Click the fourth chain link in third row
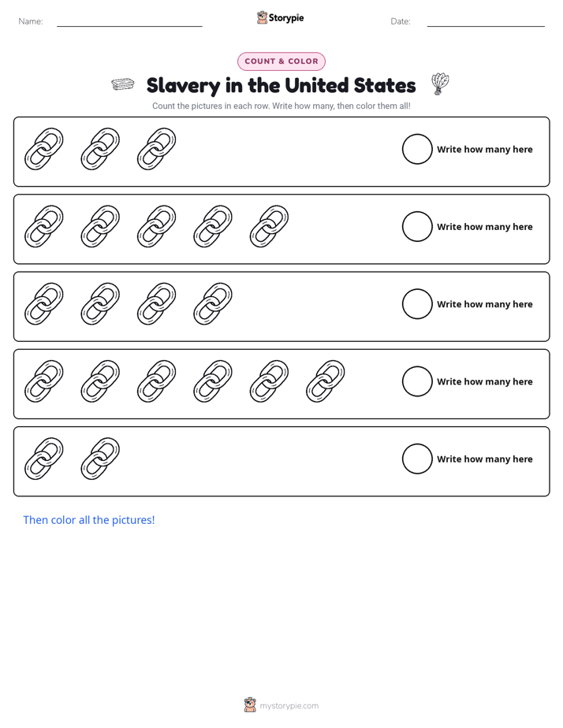The height and width of the screenshot is (728, 563). click(213, 303)
